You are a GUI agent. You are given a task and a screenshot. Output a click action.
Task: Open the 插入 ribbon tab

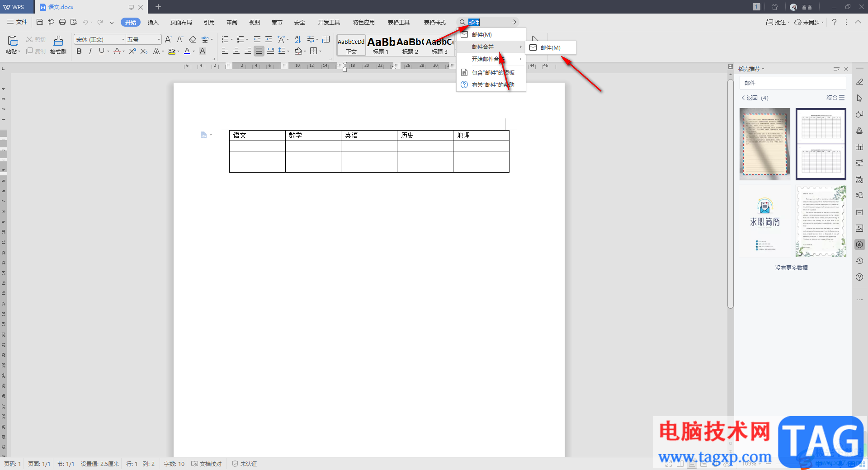[x=153, y=22]
